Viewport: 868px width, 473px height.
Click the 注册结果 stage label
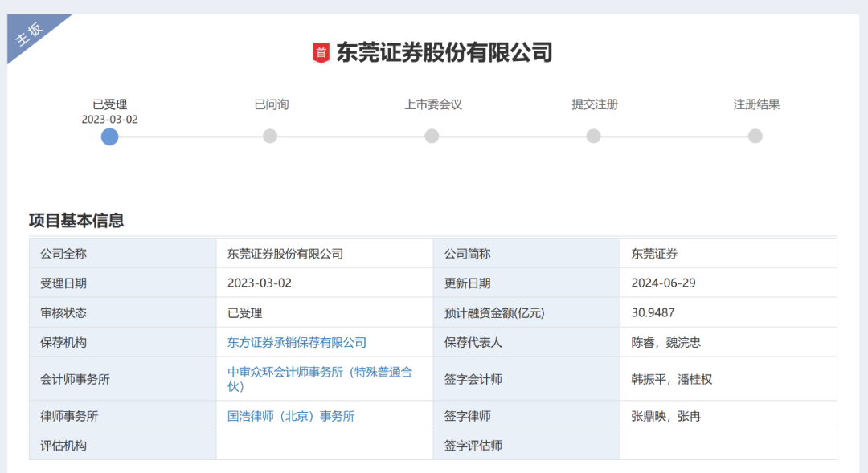click(x=756, y=104)
